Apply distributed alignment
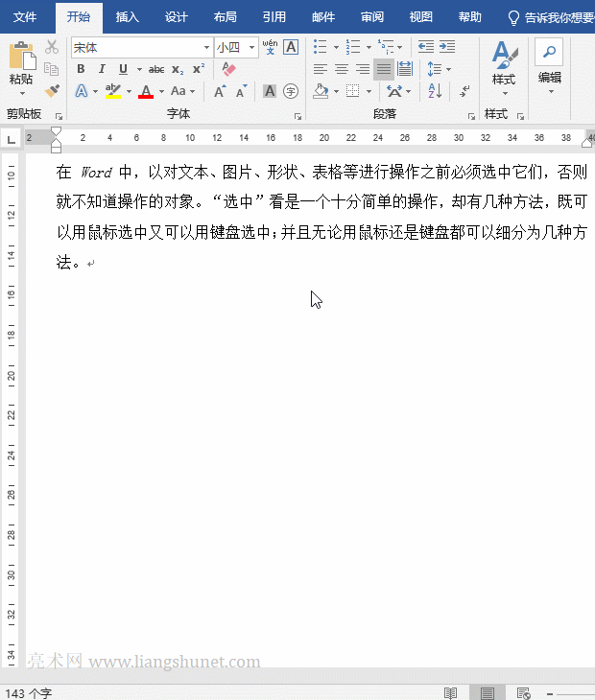 (405, 69)
